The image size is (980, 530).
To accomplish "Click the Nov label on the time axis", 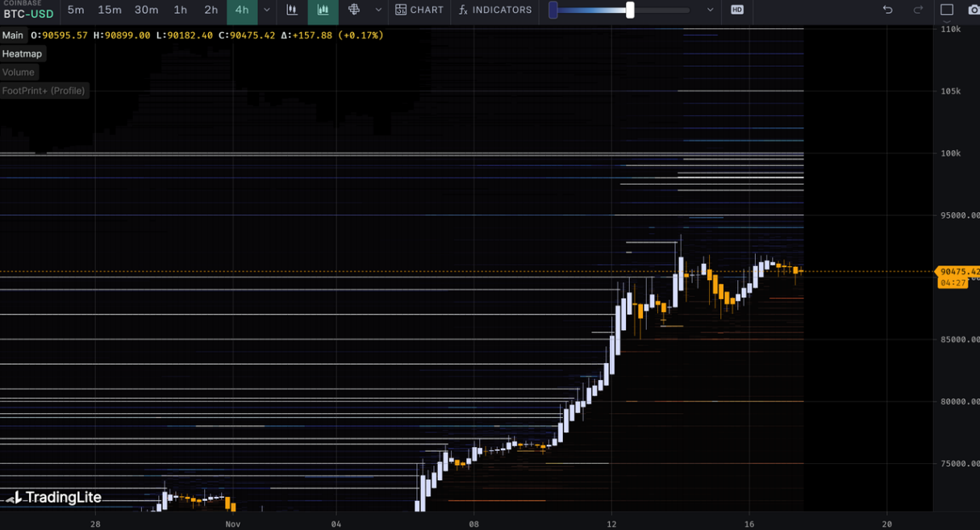I will point(233,524).
